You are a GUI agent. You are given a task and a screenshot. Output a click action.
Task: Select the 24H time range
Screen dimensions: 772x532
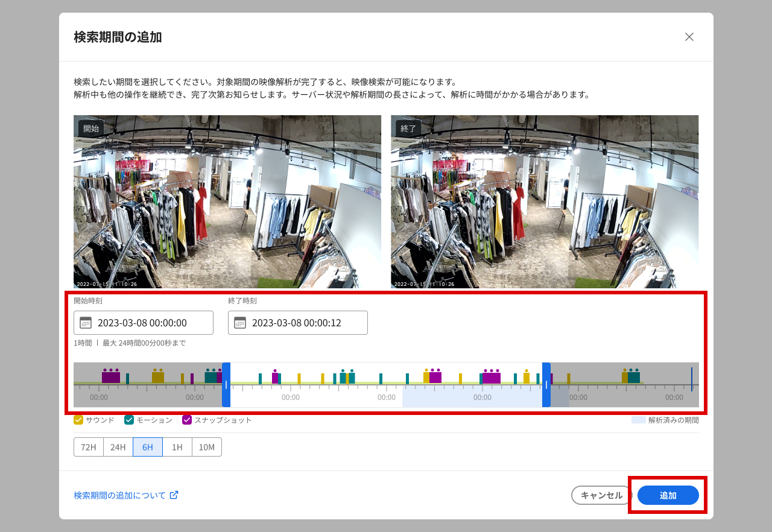(x=118, y=447)
